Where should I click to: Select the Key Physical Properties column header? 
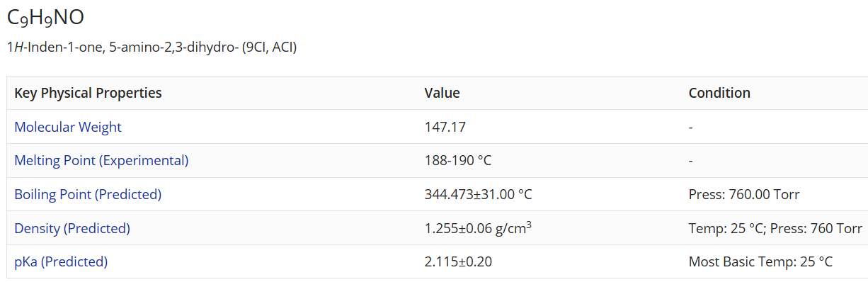(x=88, y=93)
